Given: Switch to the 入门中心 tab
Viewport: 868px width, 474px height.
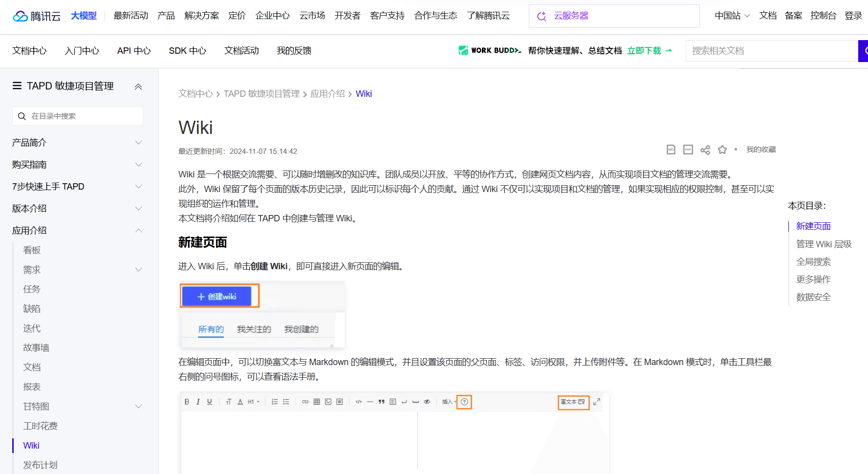Looking at the screenshot, I should click(82, 51).
